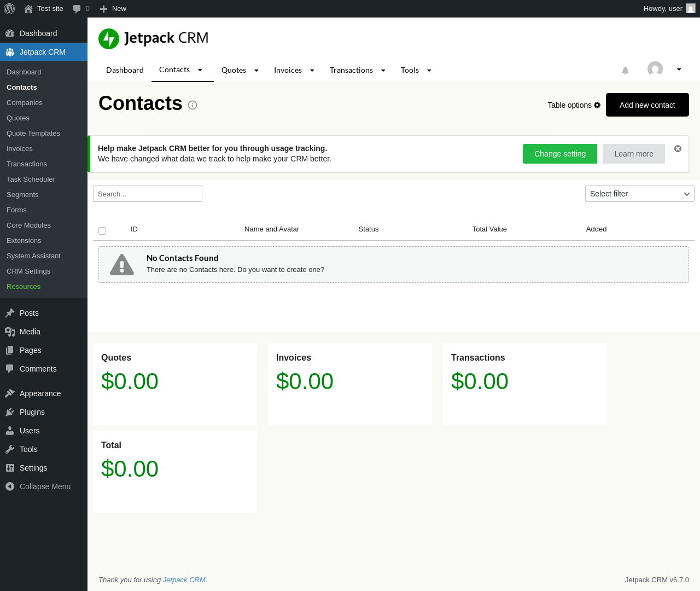Viewport: 700px width, 591px height.
Task: Click the Collapse Menu arrow icon
Action: (x=10, y=486)
